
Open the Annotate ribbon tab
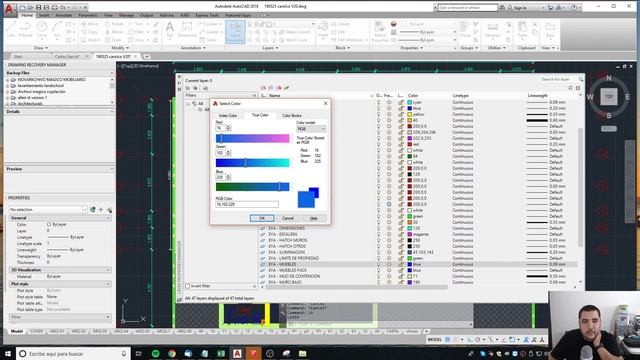[64, 15]
